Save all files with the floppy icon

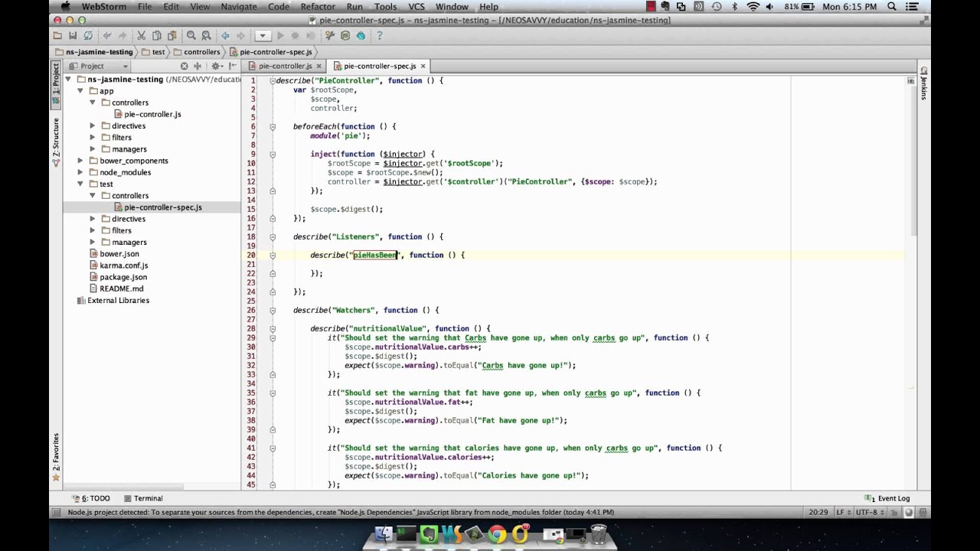(x=73, y=36)
